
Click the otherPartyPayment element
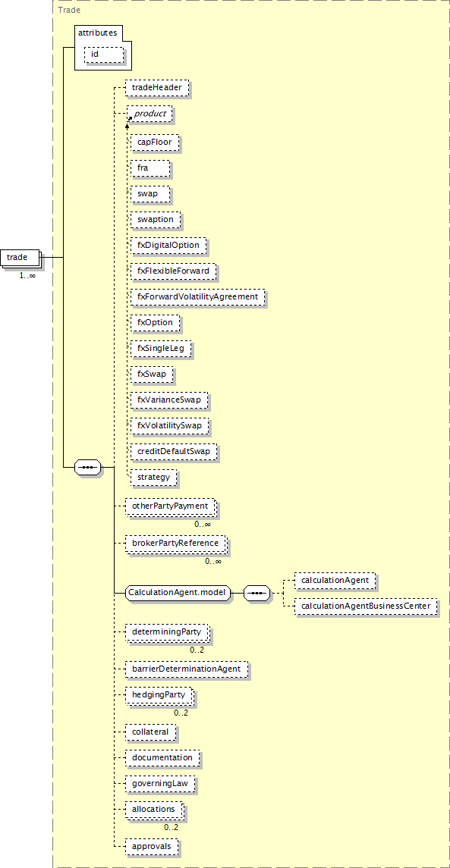point(169,506)
